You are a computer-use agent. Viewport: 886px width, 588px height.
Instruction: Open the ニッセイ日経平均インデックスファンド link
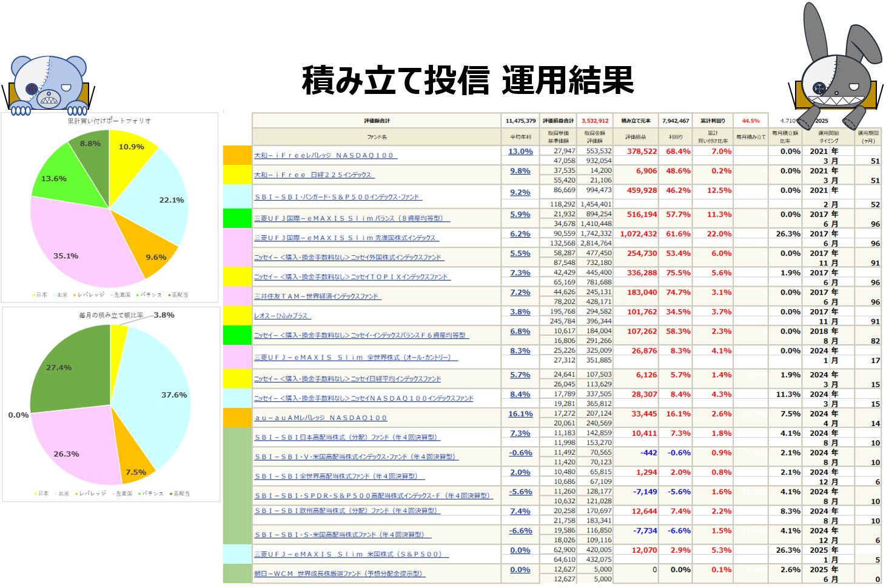tap(347, 379)
